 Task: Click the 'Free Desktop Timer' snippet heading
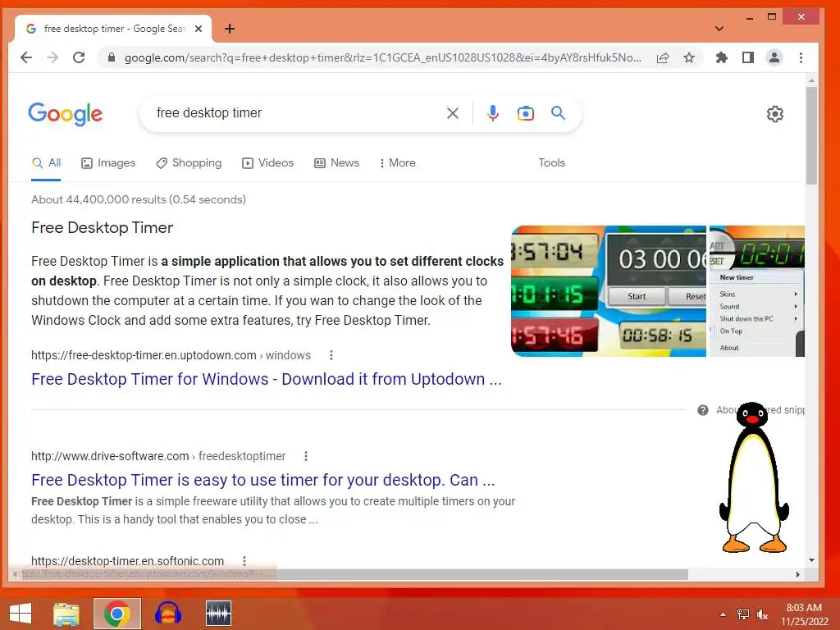pos(103,228)
